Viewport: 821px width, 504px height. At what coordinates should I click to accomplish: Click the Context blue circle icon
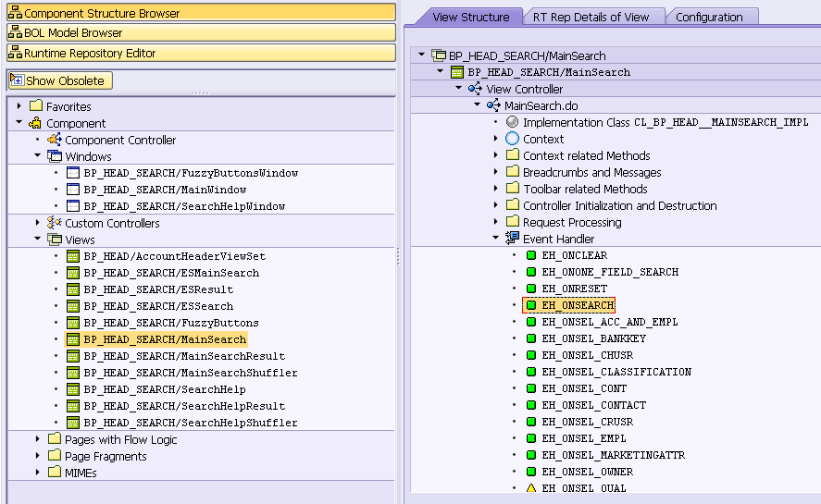(512, 139)
